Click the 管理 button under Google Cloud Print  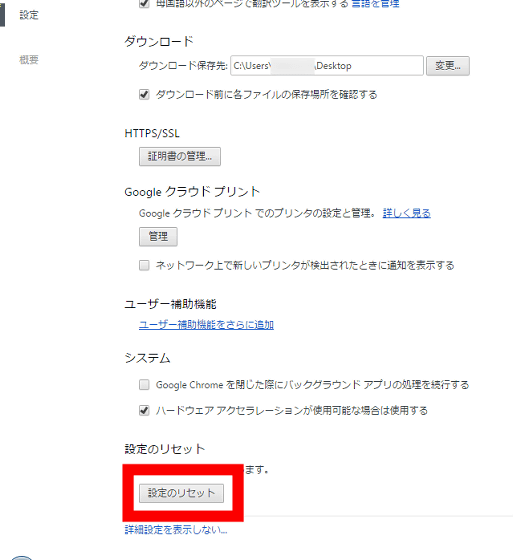pyautogui.click(x=158, y=236)
